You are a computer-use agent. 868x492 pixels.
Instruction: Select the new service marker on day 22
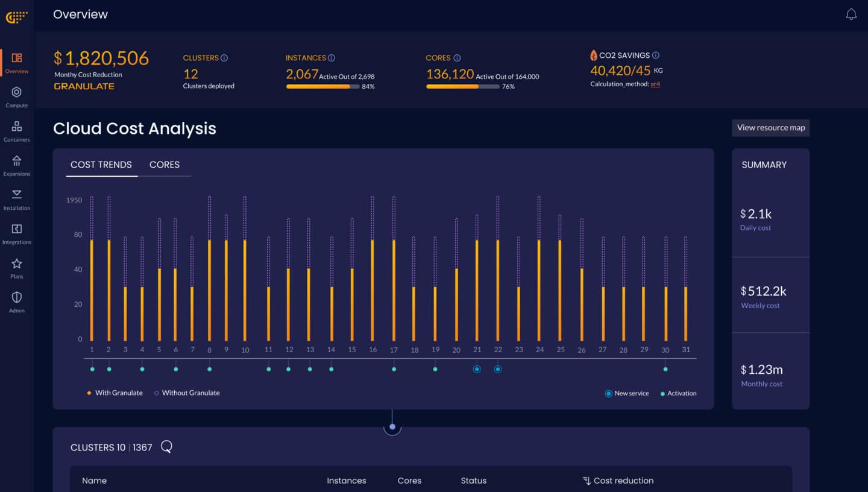pos(498,369)
